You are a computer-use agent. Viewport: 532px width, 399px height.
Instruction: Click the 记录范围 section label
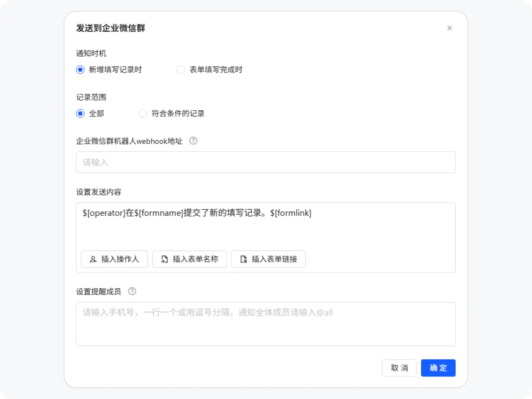(x=91, y=97)
